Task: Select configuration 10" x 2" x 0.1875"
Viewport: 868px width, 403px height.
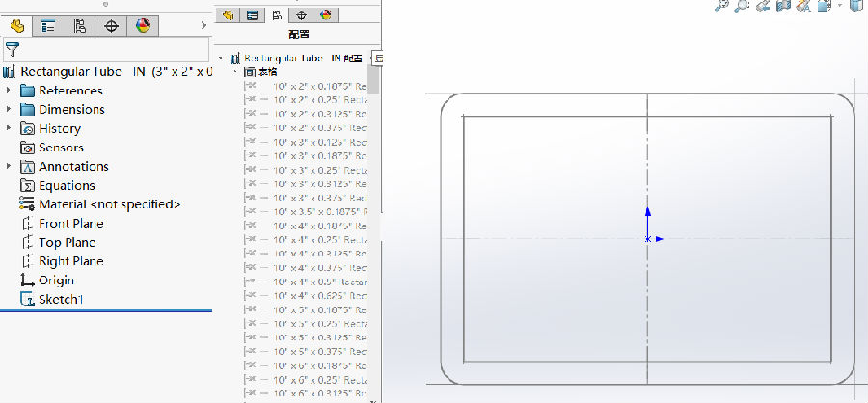Action: point(306,87)
